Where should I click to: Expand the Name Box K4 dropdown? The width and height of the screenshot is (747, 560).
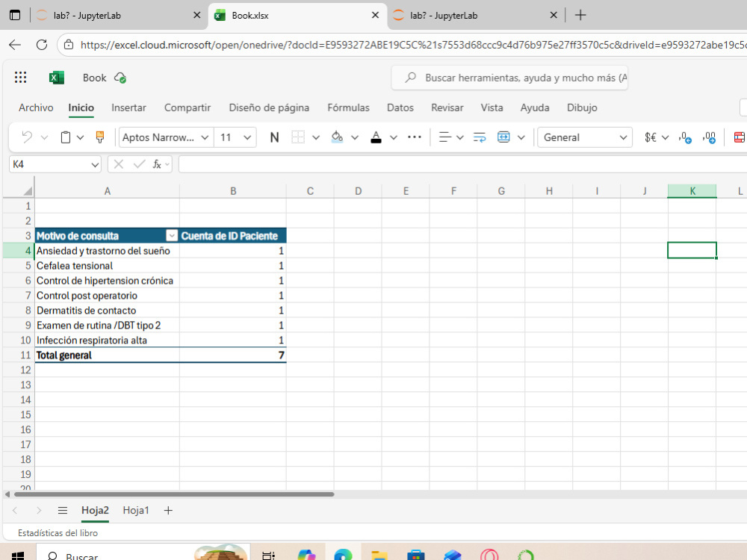[95, 165]
